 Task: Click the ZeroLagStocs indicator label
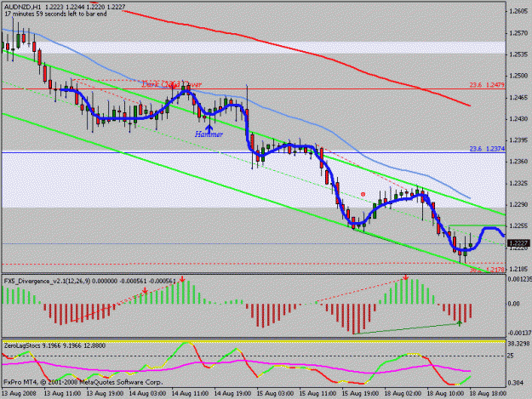[x=54, y=345]
